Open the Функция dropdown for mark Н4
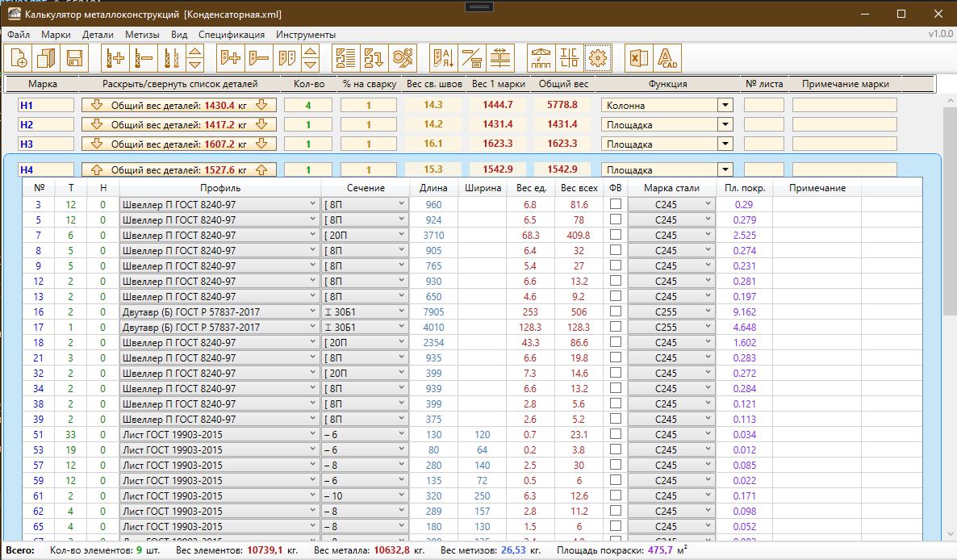This screenshot has height=560, width=957. click(725, 170)
